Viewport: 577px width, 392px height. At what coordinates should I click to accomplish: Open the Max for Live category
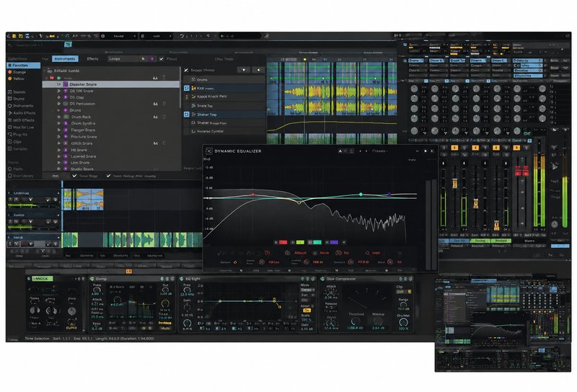coord(21,128)
